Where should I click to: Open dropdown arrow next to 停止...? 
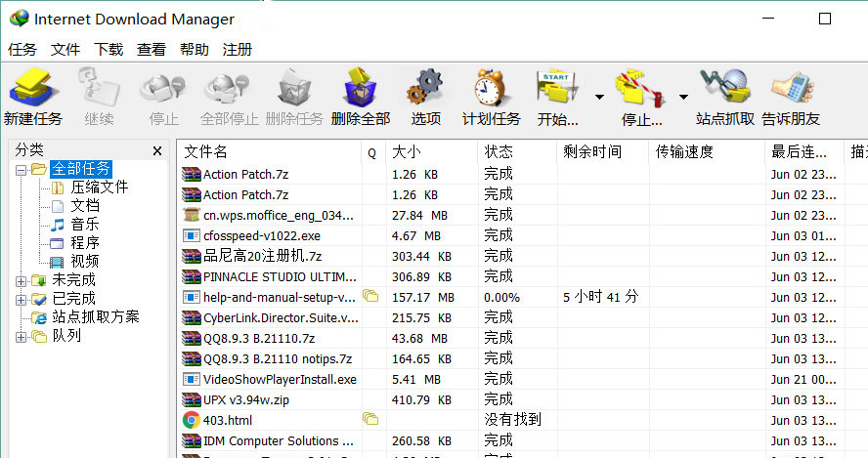click(x=683, y=97)
